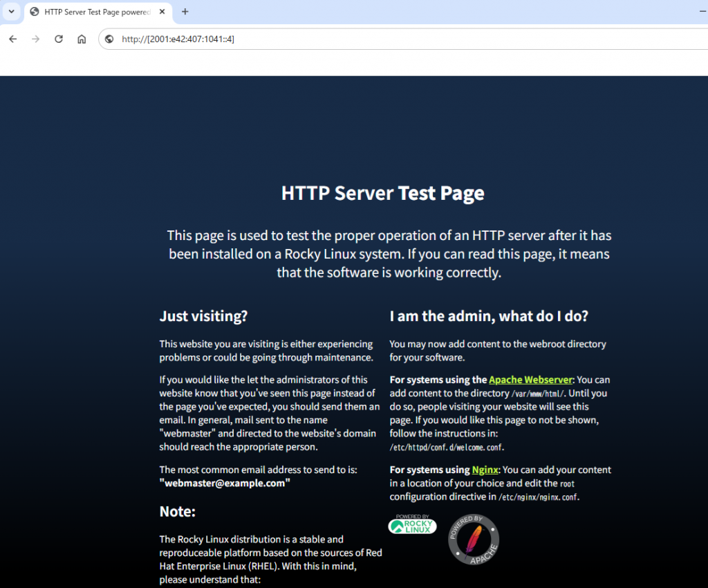The width and height of the screenshot is (708, 588).
Task: Open the tab search dropdown chevron
Action: point(11,12)
